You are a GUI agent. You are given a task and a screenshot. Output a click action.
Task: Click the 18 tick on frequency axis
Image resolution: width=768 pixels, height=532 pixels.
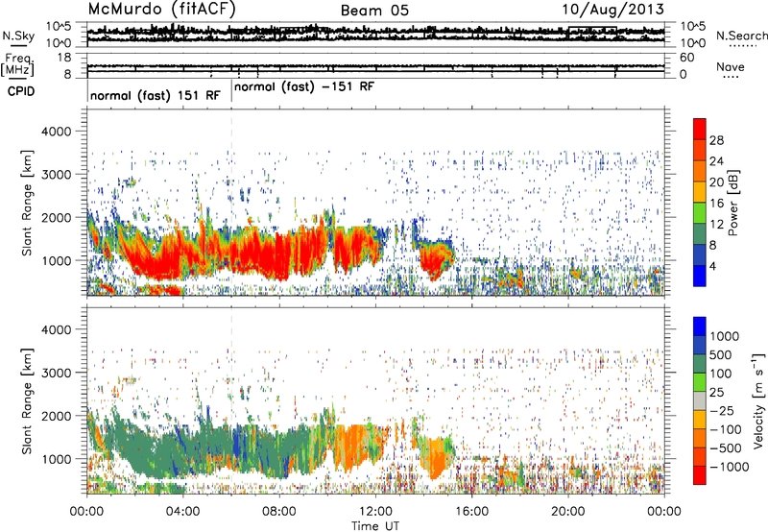pyautogui.click(x=64, y=58)
